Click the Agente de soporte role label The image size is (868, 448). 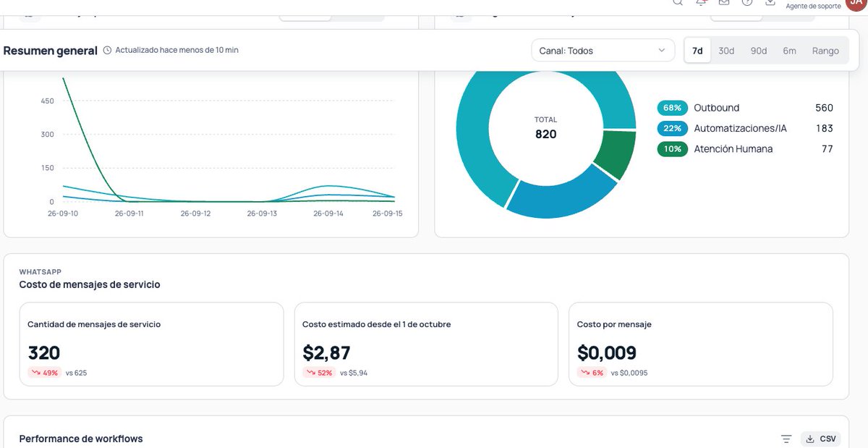814,6
